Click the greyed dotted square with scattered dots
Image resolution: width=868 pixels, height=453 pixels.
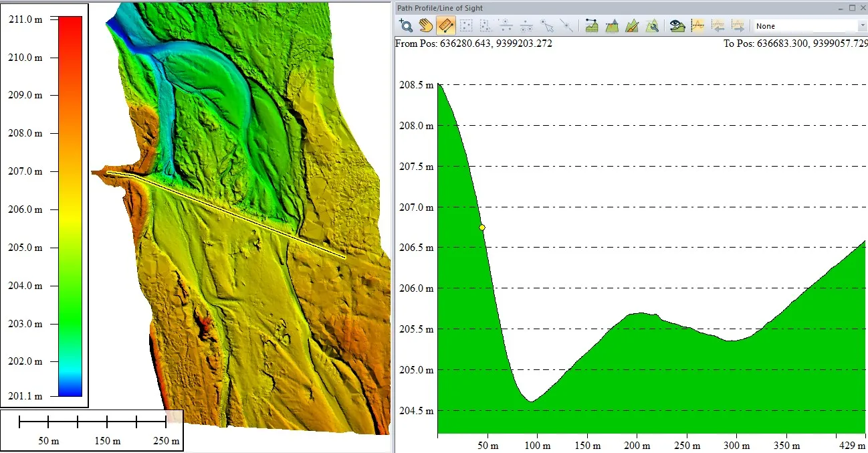(486, 26)
